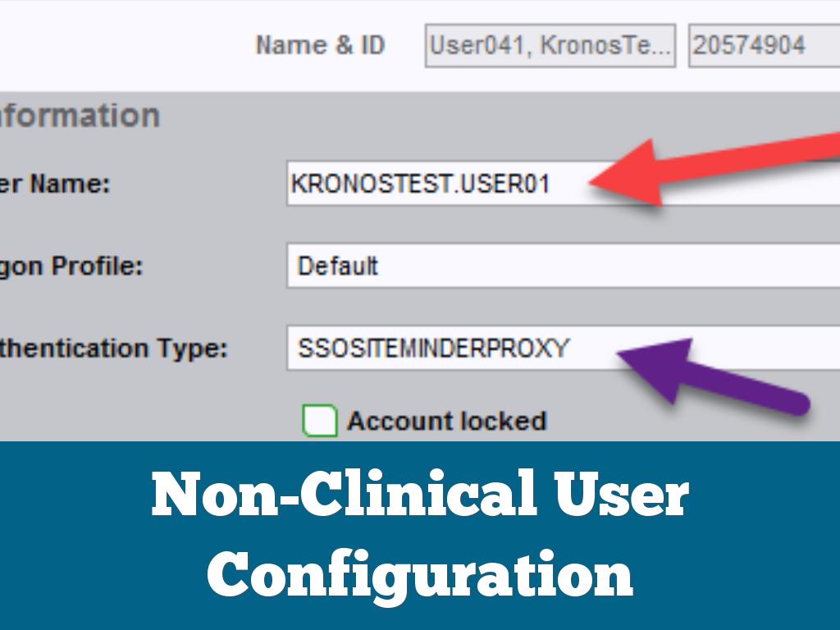Click the "Authentication Type:" field label
Viewport: 840px width, 630px height.
[113, 349]
